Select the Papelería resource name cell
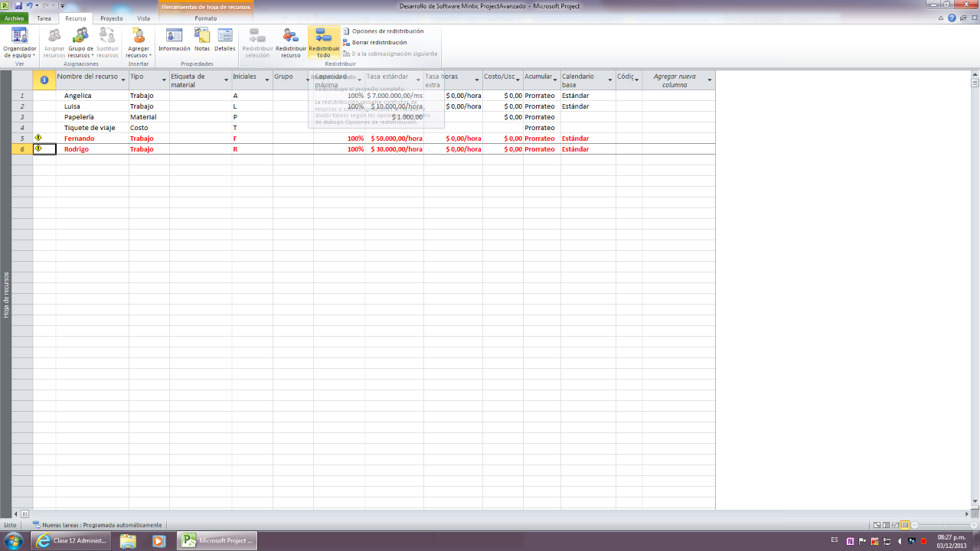Viewport: 980px width, 551px height. coord(92,117)
